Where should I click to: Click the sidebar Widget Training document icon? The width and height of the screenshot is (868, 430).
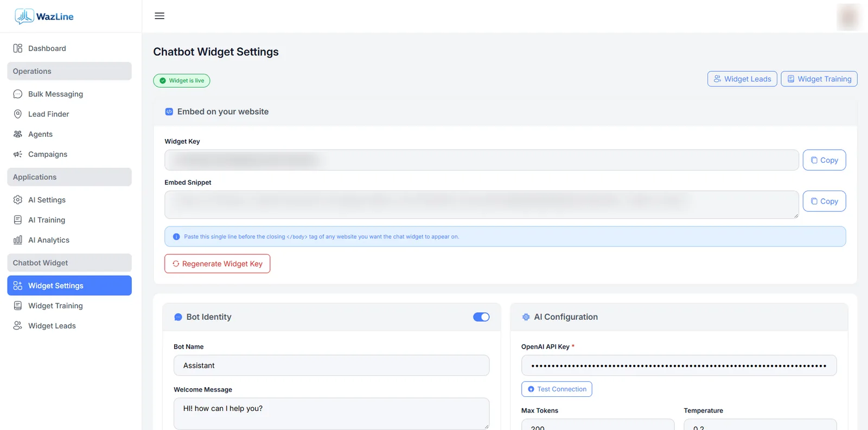[x=18, y=306]
